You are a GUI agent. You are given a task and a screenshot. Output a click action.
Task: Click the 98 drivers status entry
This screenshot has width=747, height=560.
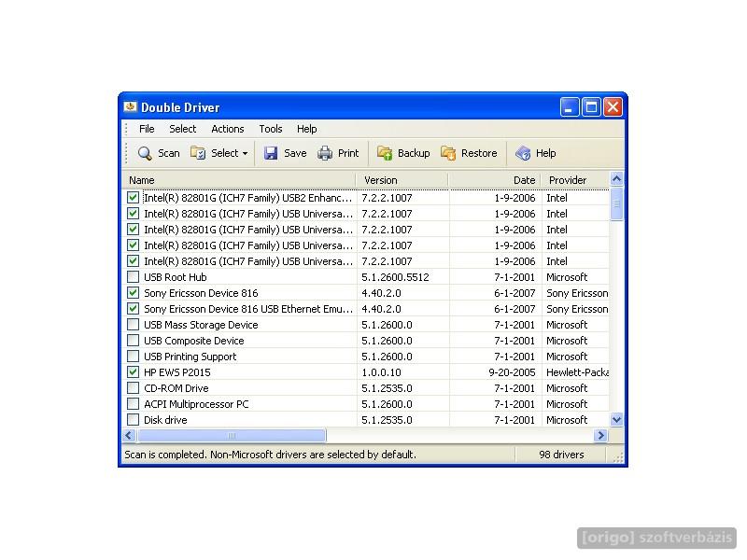[x=561, y=455]
